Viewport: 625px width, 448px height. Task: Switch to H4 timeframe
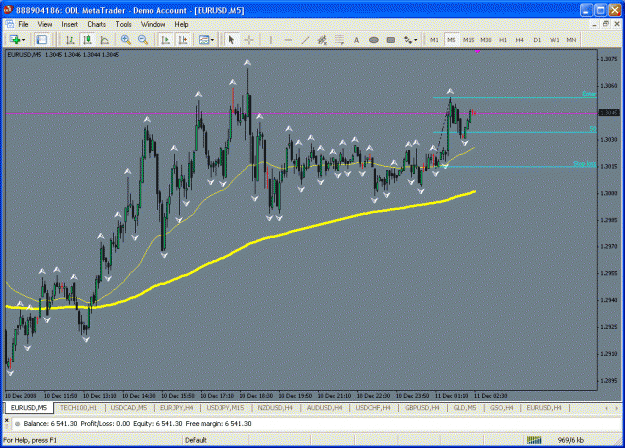[519, 40]
